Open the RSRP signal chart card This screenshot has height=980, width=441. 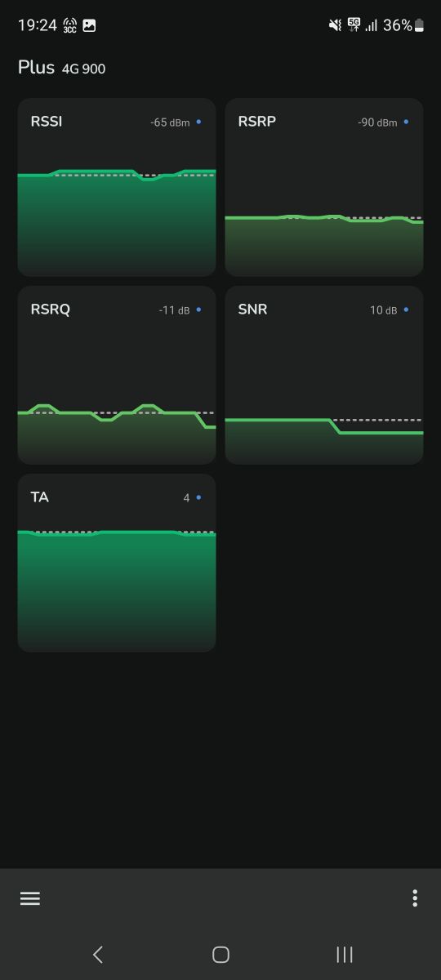coord(324,187)
